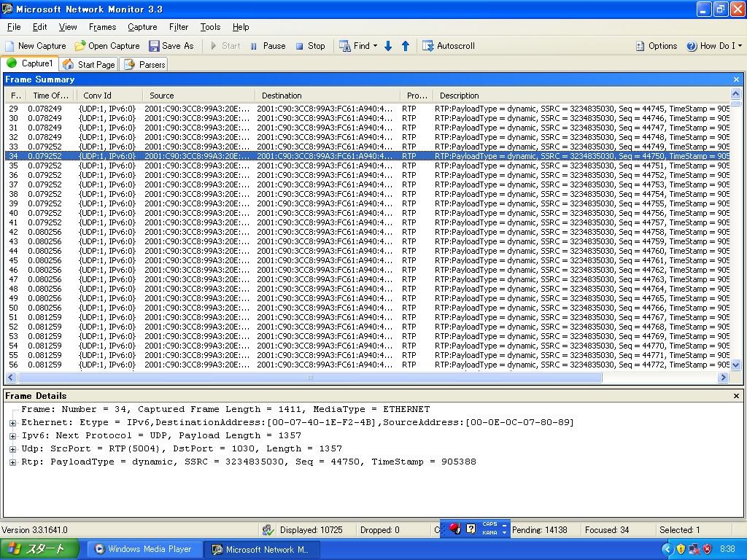Image resolution: width=747 pixels, height=560 pixels.
Task: Open the Frames menu
Action: point(102,27)
